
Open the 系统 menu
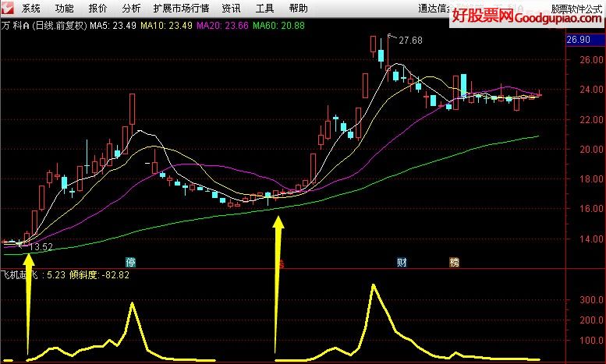(x=30, y=8)
